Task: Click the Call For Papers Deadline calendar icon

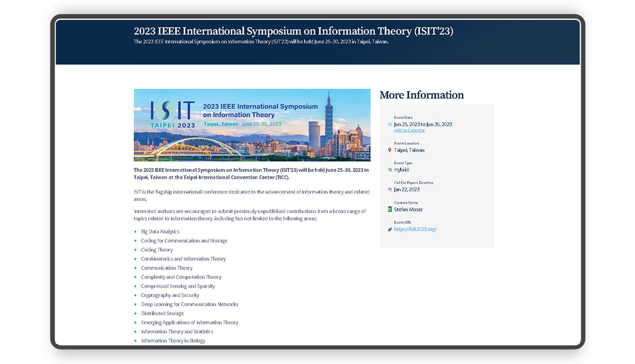Action: pyautogui.click(x=390, y=190)
